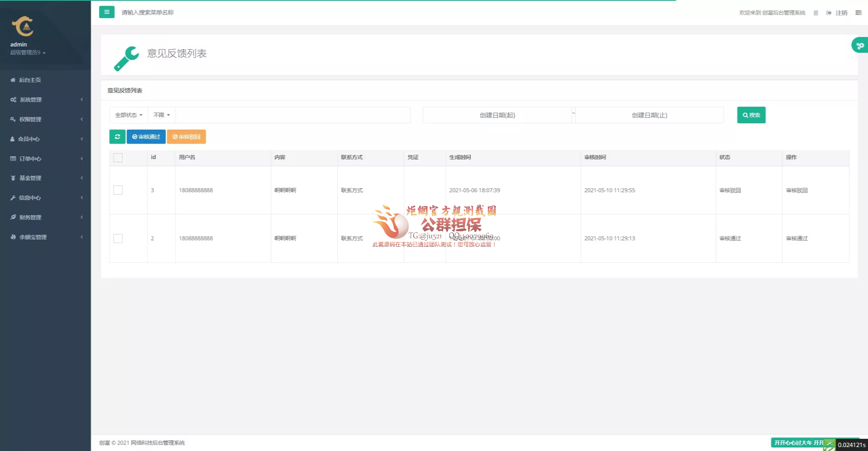
Task: Expand the 超级管理员 user dropdown under admin
Action: click(x=28, y=53)
